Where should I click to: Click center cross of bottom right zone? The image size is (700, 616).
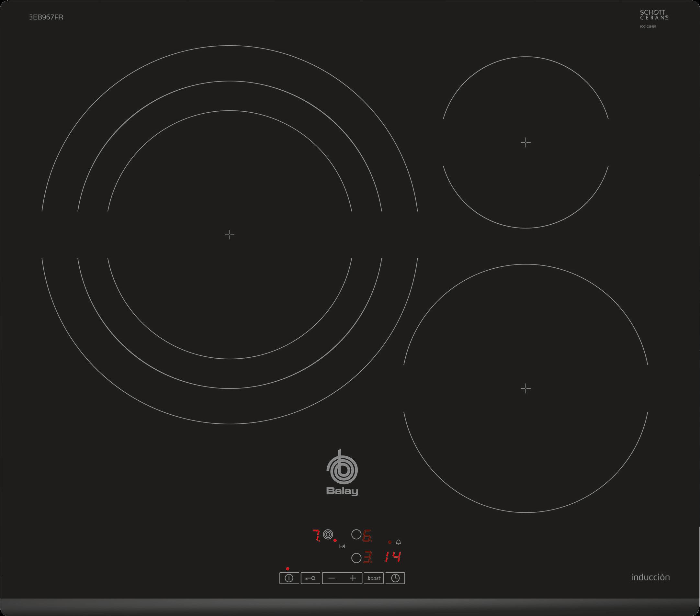click(x=525, y=388)
